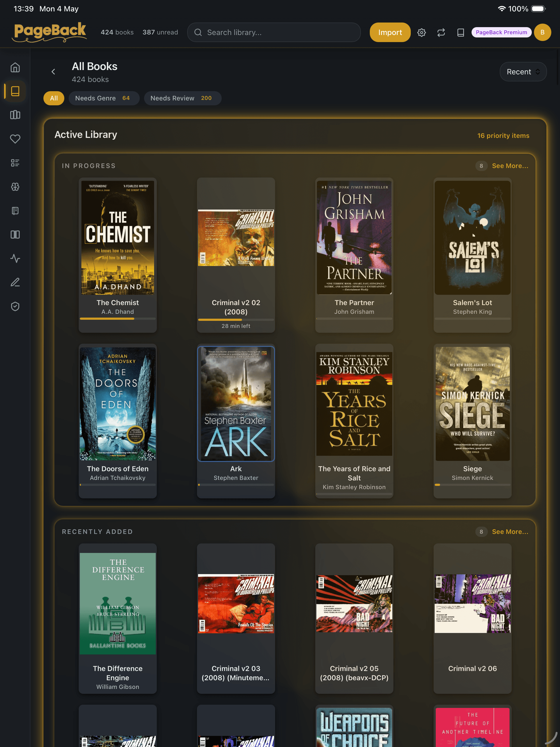This screenshot has height=747, width=560.
Task: Click the Wi-Fi status icon
Action: click(502, 9)
